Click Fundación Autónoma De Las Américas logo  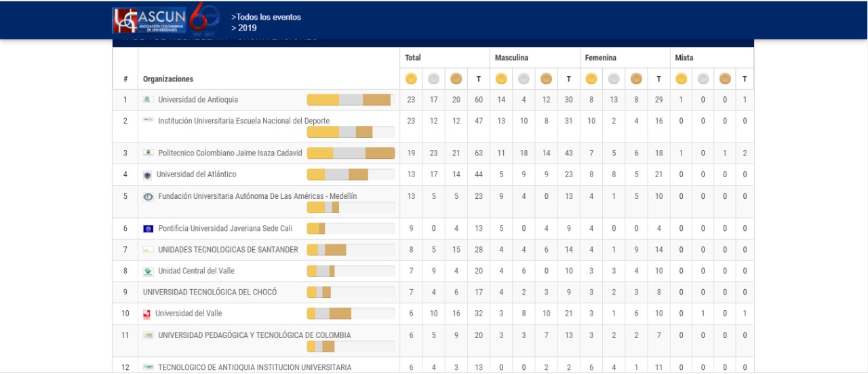(148, 197)
